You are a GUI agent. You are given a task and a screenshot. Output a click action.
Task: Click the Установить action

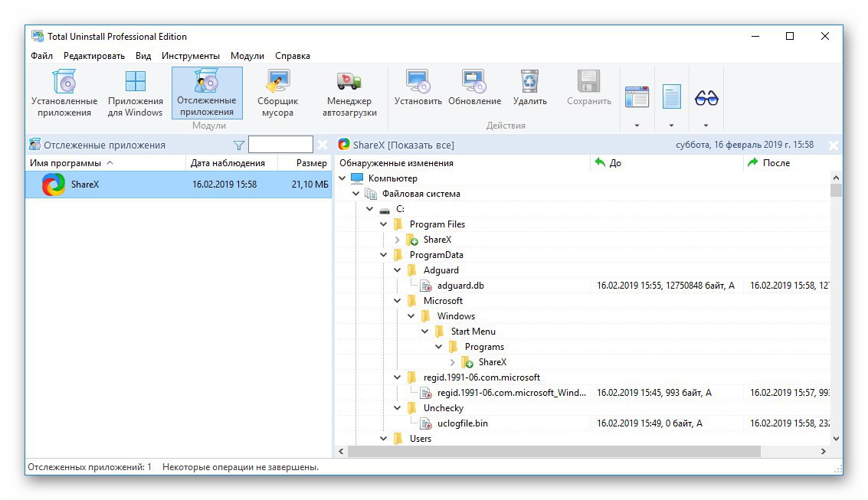pyautogui.click(x=418, y=87)
